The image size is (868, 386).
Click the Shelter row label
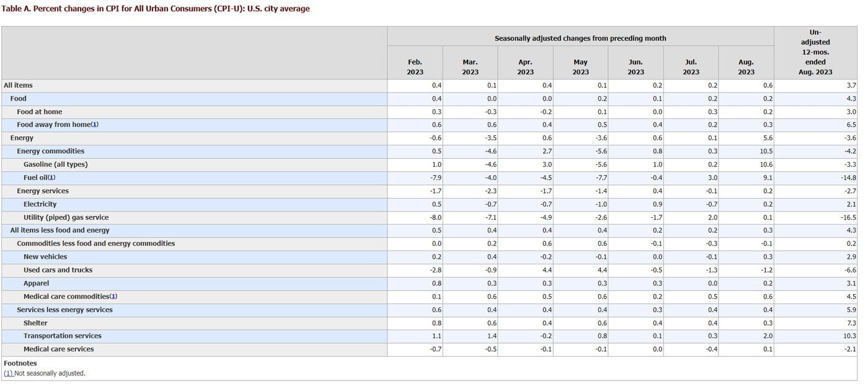pyautogui.click(x=35, y=323)
